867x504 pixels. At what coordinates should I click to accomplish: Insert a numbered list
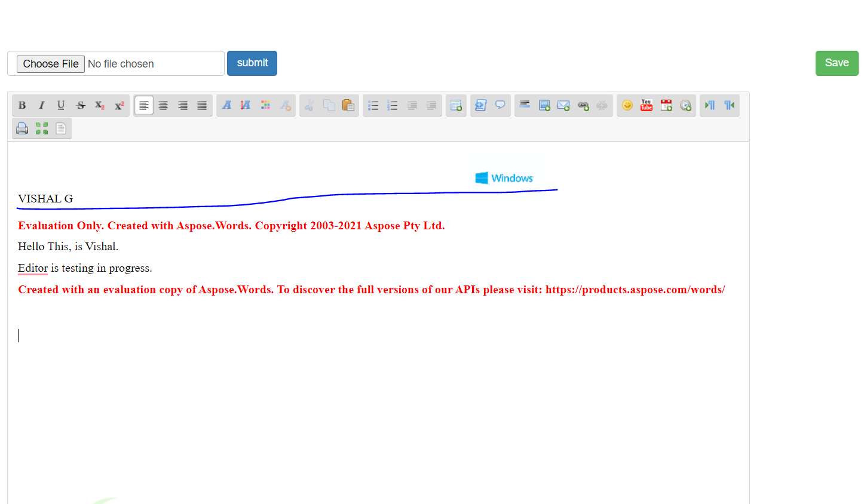coord(392,106)
